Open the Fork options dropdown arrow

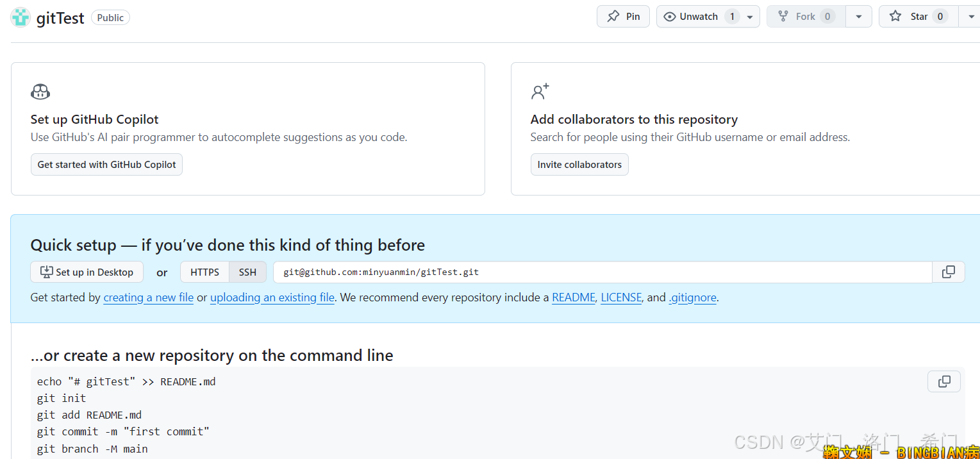coord(859,17)
